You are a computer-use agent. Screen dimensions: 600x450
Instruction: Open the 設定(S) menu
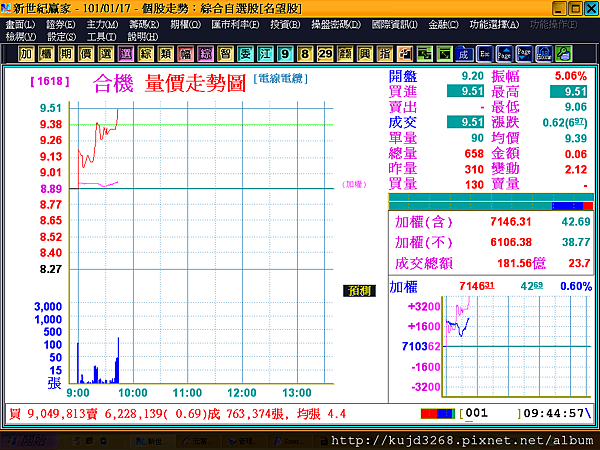(62, 37)
